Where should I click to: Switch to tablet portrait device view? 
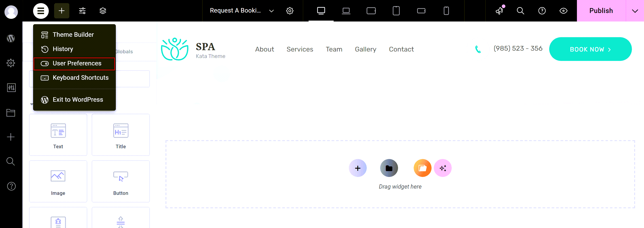(x=396, y=11)
